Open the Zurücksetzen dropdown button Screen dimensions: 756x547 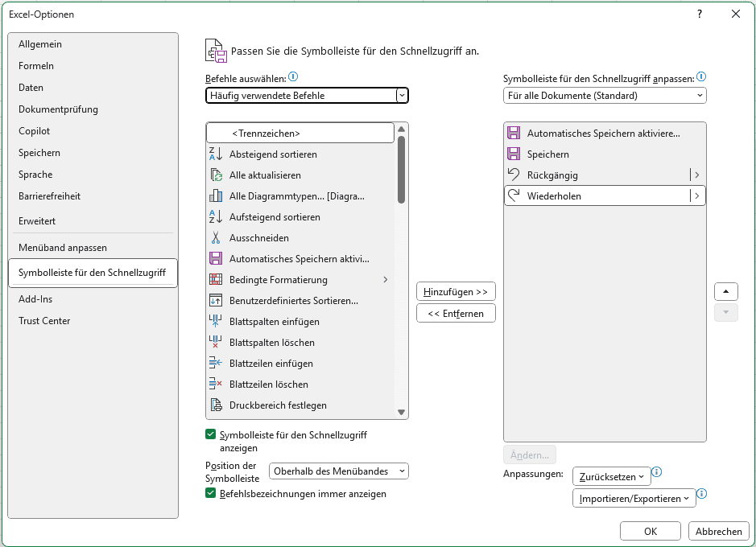click(x=611, y=476)
